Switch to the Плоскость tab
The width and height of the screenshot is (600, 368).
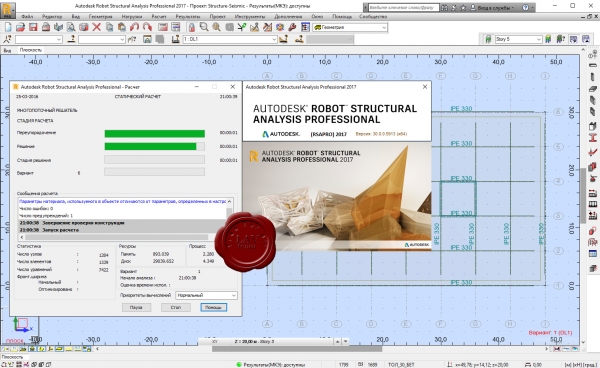click(x=31, y=50)
